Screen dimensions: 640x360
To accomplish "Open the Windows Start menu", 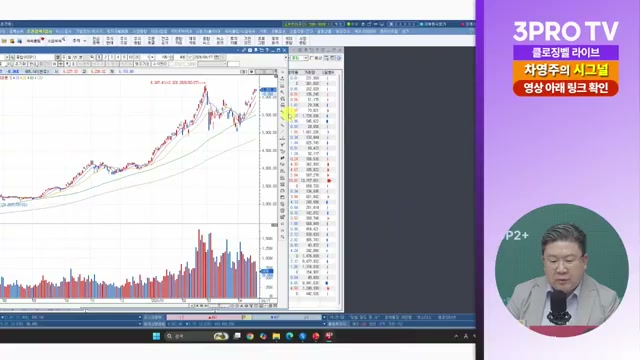I will [x=156, y=336].
